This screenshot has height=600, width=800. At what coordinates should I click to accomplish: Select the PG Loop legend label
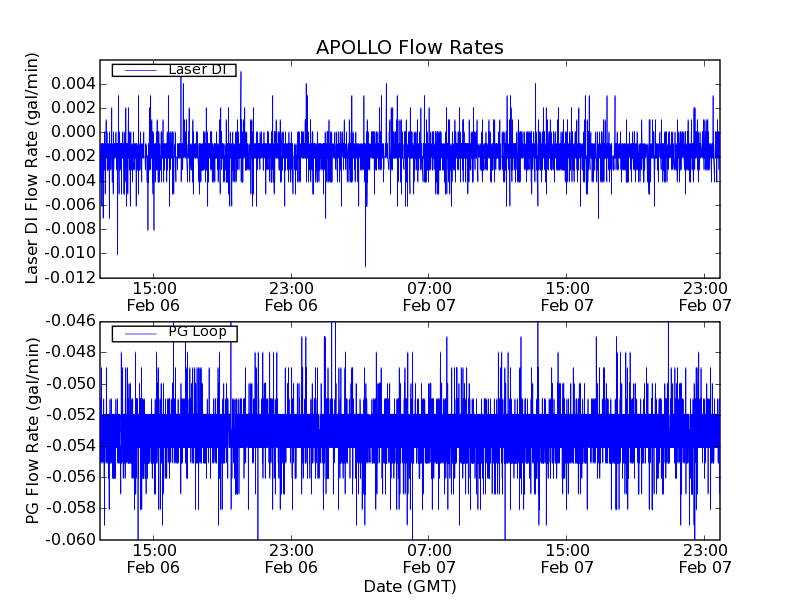[x=197, y=332]
